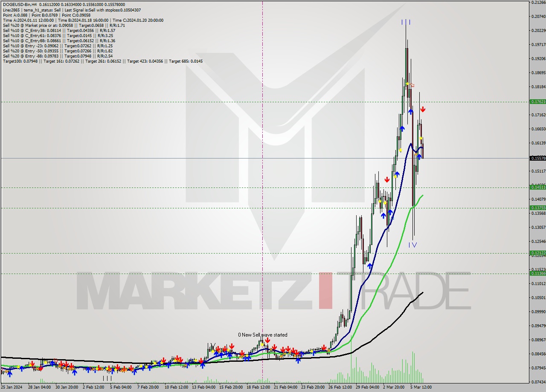The height and width of the screenshot is (392, 546).
Task: Click the '5 Feb 04:00' time axis label
Action: coord(121,387)
